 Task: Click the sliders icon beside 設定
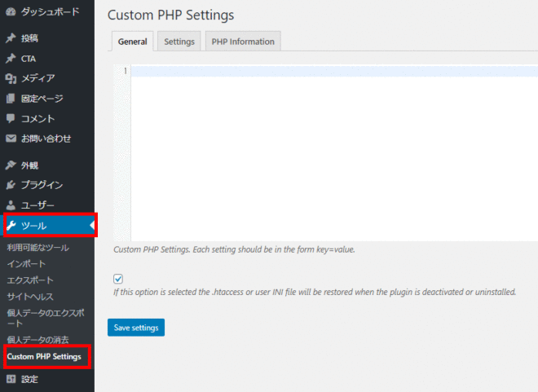tap(11, 379)
